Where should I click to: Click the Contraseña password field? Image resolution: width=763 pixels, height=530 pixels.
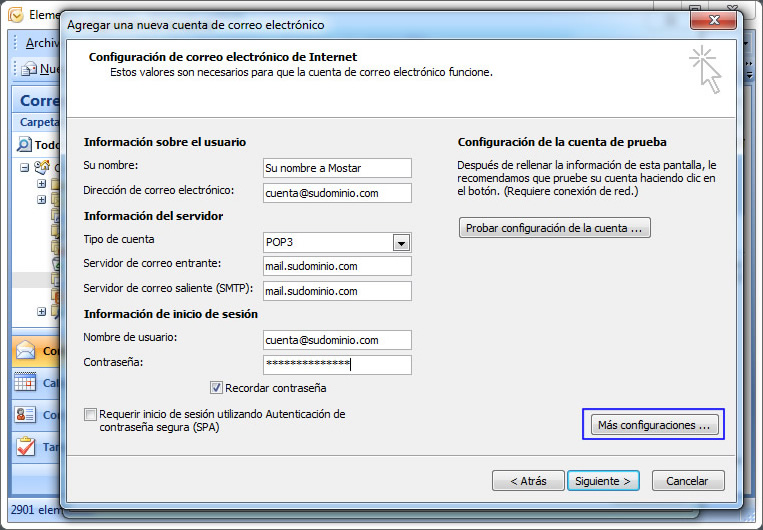(337, 364)
